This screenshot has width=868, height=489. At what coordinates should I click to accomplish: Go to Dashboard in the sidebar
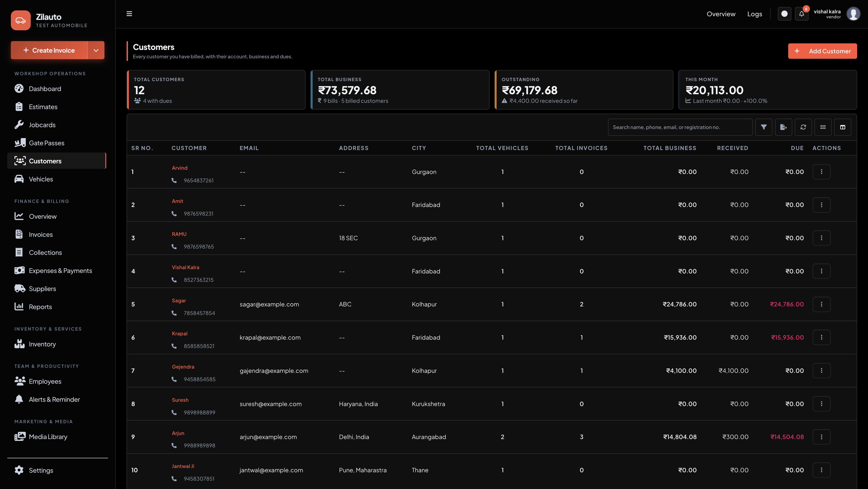click(x=57, y=89)
